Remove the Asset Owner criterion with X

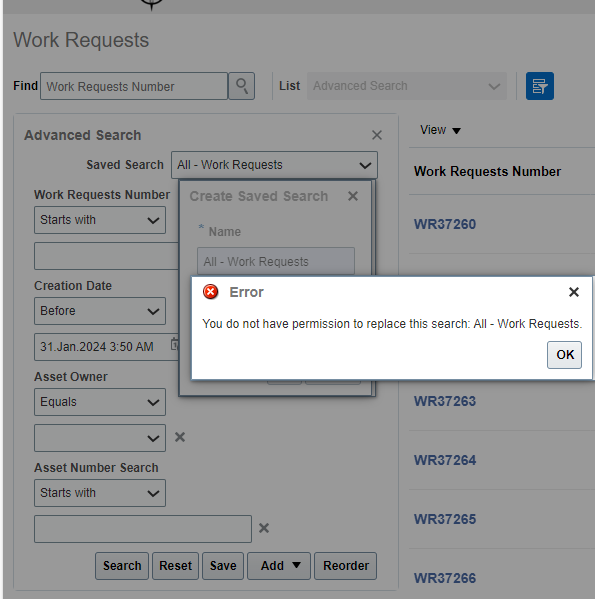pos(180,437)
